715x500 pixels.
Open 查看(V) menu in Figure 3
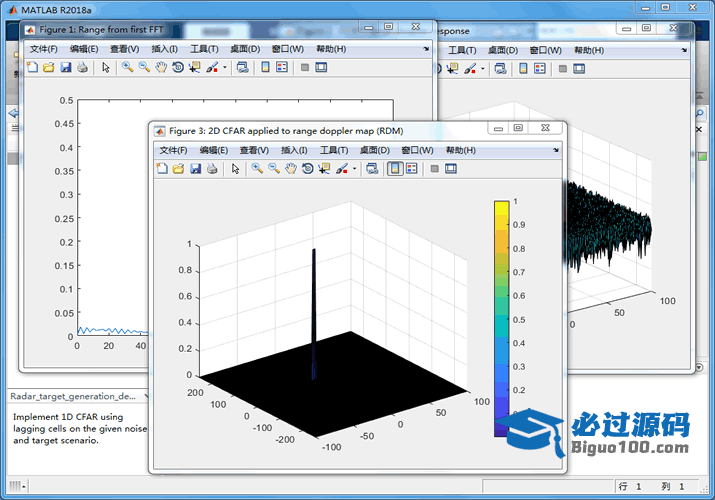(254, 150)
